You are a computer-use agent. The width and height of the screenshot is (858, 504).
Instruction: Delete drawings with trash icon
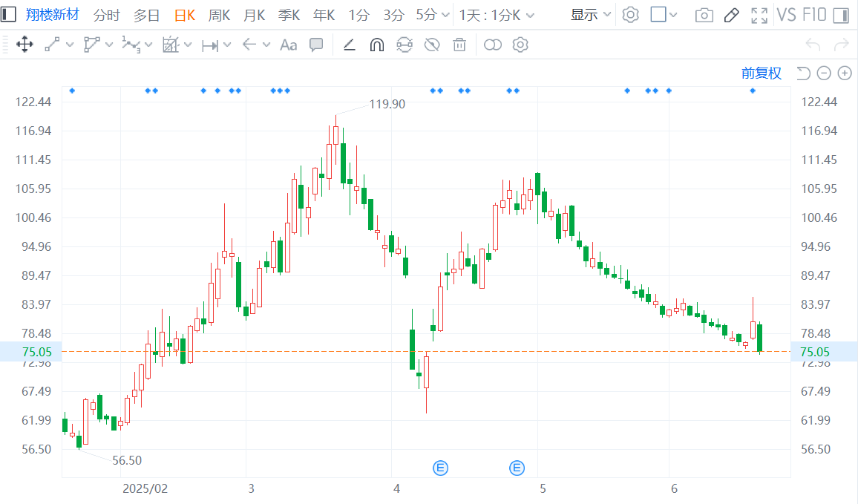pos(459,45)
